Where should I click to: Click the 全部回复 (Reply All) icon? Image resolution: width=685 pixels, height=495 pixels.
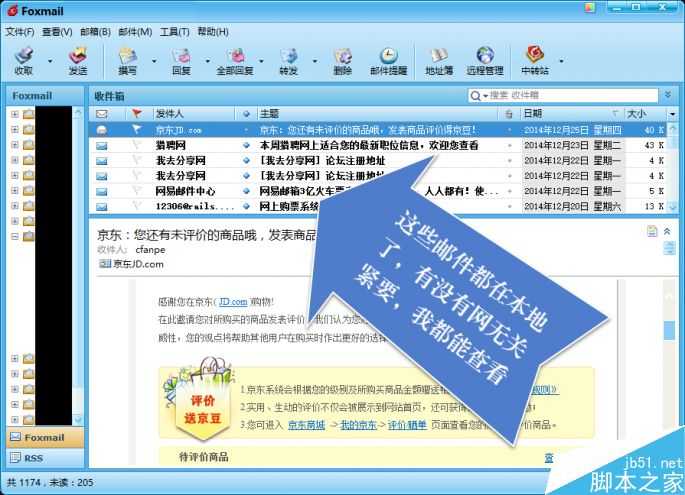coord(236,58)
